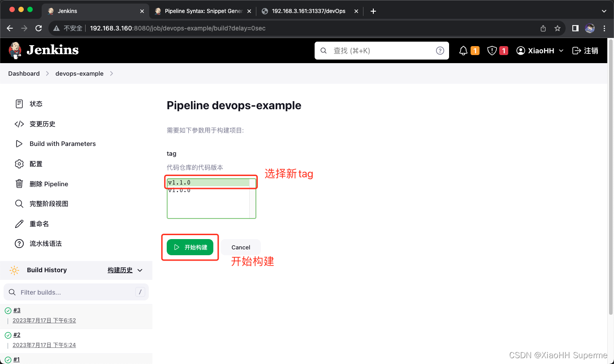The height and width of the screenshot is (364, 614).
Task: Click the browser share icon
Action: coord(543,28)
